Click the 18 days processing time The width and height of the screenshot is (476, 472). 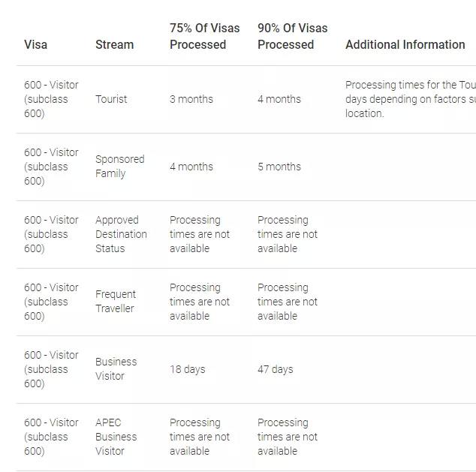tap(187, 369)
